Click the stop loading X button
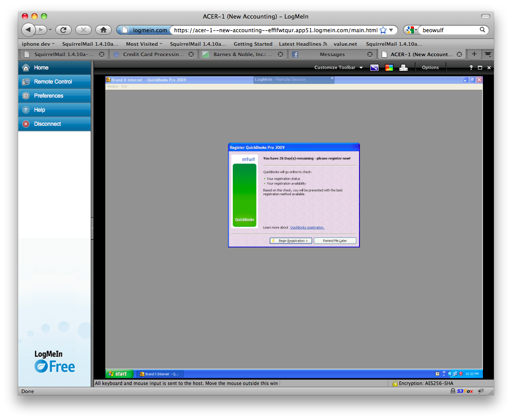512x420 pixels. pyautogui.click(x=83, y=30)
